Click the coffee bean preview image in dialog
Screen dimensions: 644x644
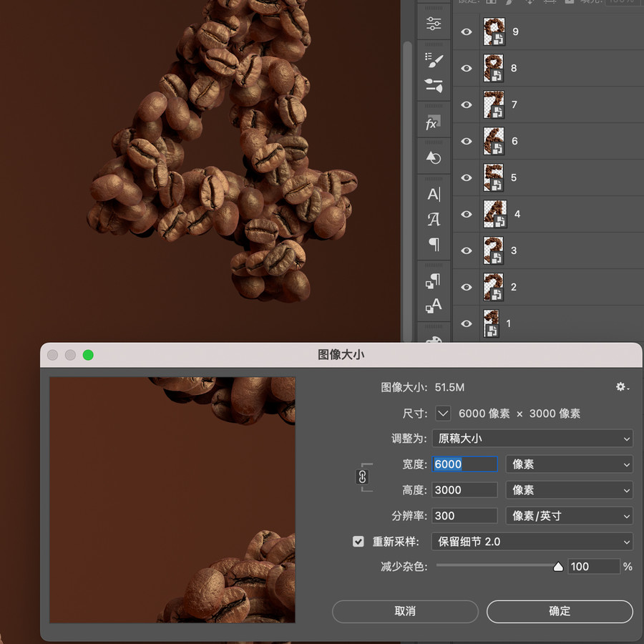coord(172,500)
